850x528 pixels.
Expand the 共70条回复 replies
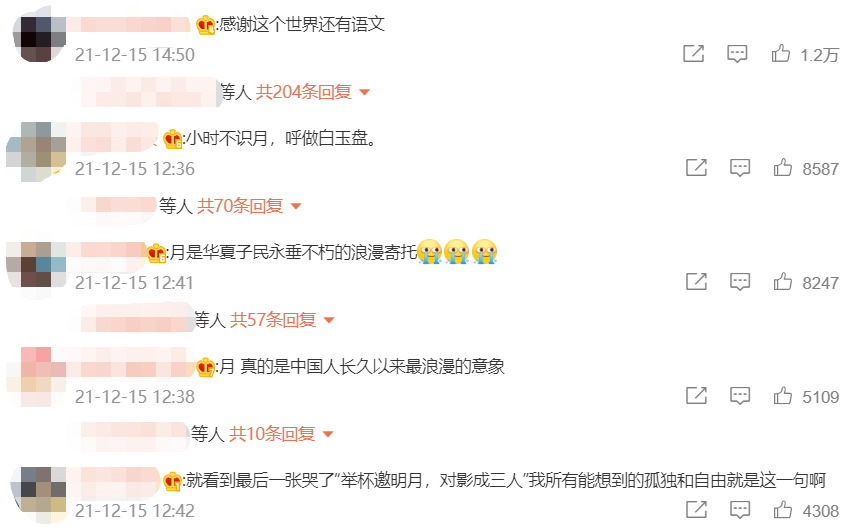249,206
